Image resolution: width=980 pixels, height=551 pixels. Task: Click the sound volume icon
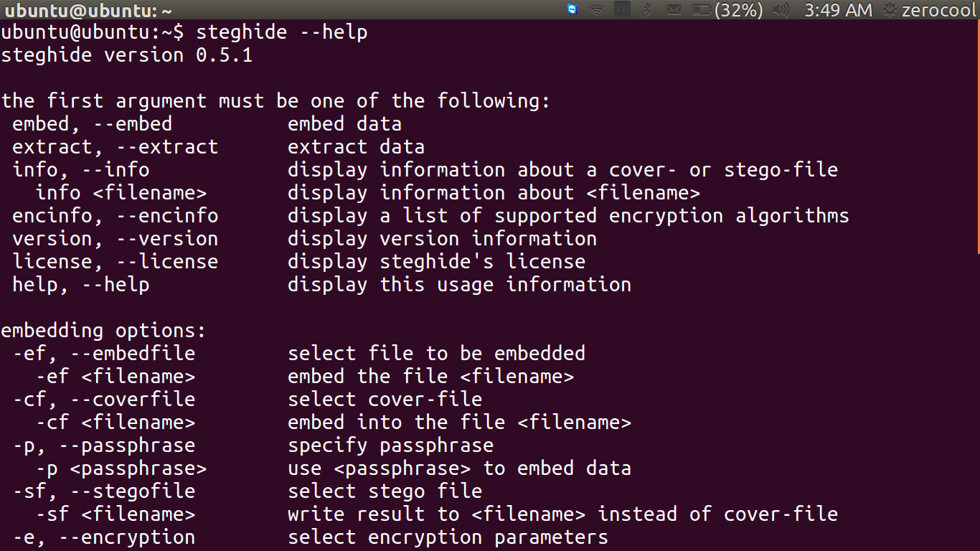[x=782, y=9]
